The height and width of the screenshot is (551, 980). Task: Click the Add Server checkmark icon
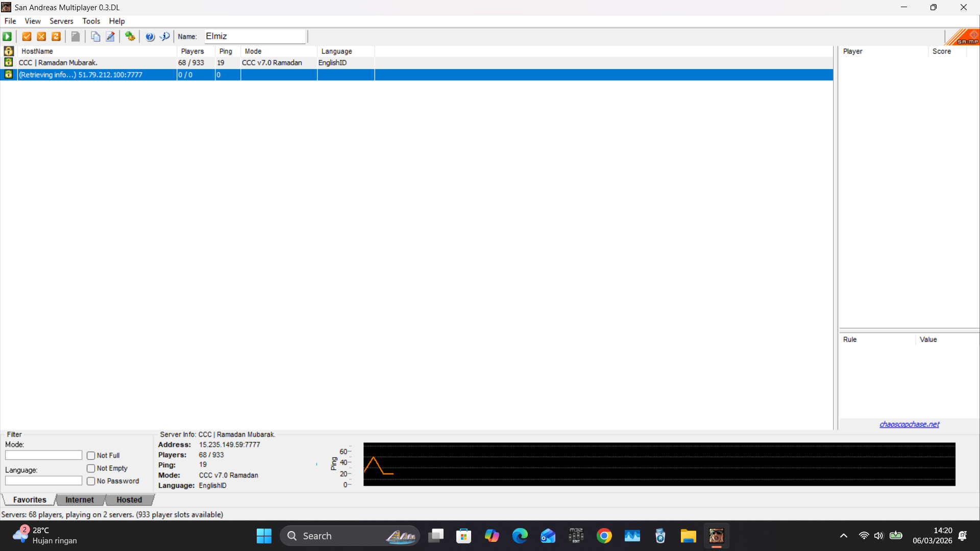pos(27,36)
